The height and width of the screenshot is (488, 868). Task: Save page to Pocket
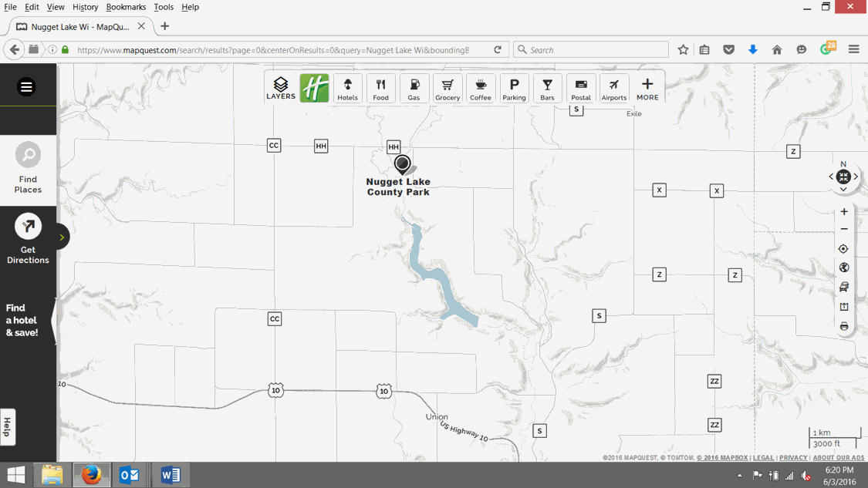point(728,50)
